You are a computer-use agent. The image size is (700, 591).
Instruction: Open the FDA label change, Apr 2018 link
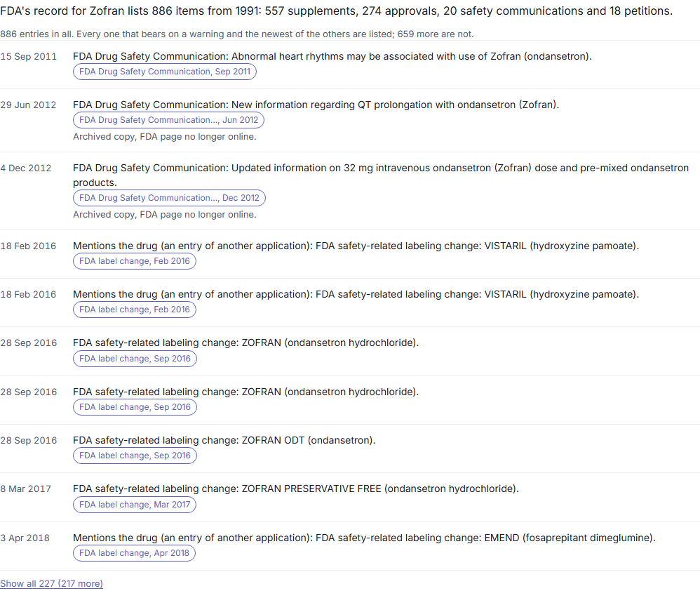coord(134,553)
